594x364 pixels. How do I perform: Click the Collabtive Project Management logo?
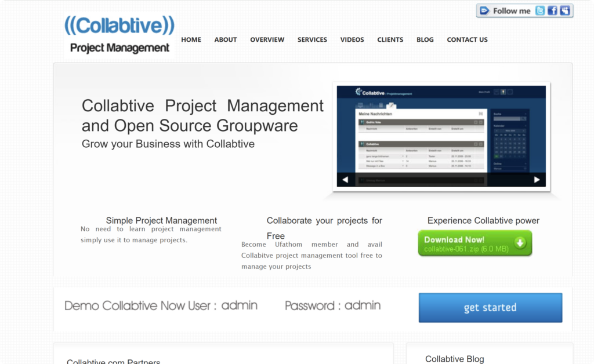click(119, 35)
